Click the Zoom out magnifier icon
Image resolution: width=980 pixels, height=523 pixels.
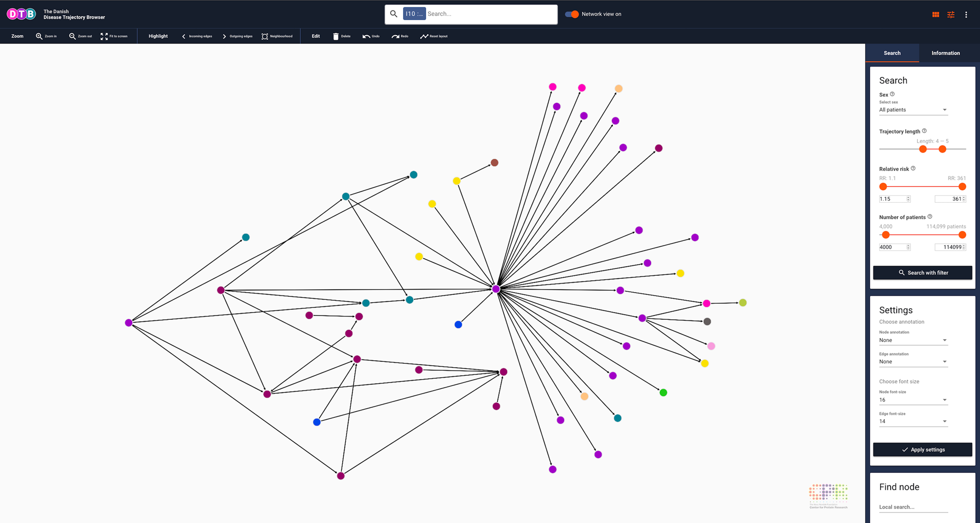pos(72,36)
